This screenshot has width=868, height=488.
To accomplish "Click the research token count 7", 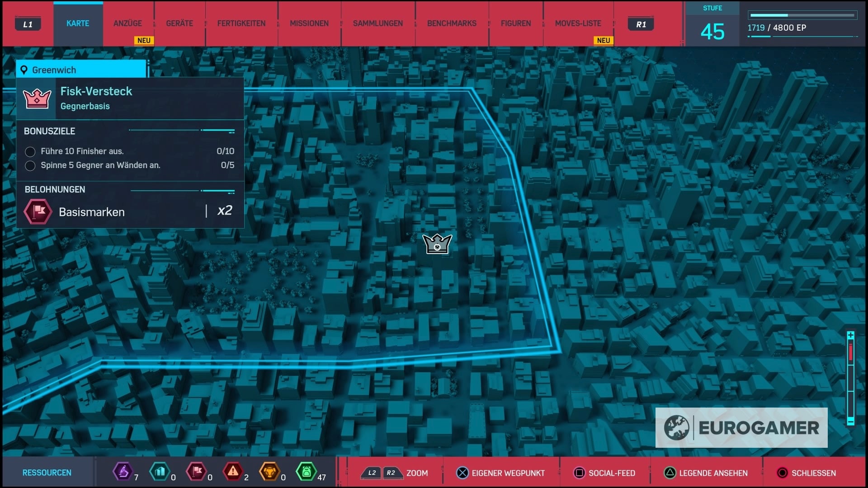I will coord(136,478).
